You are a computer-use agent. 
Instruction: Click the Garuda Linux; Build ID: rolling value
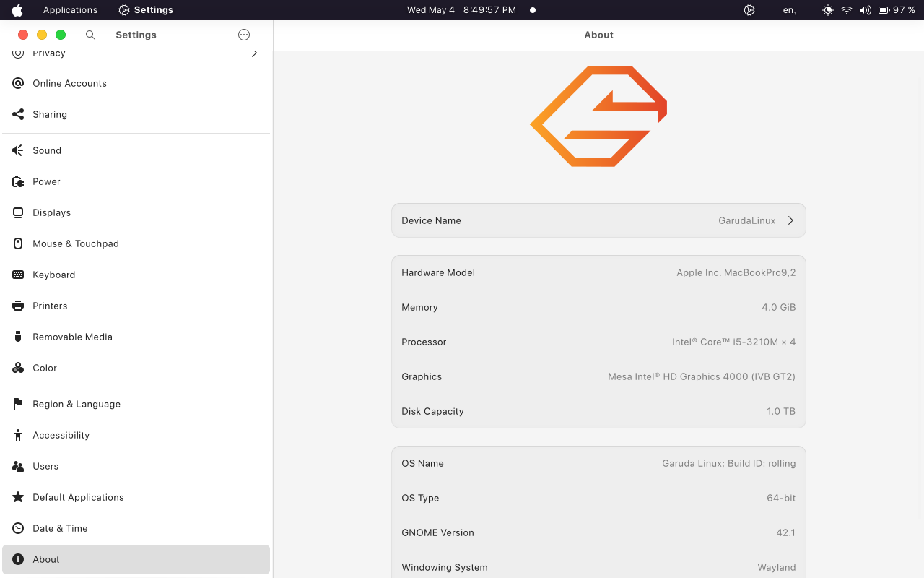click(x=729, y=463)
